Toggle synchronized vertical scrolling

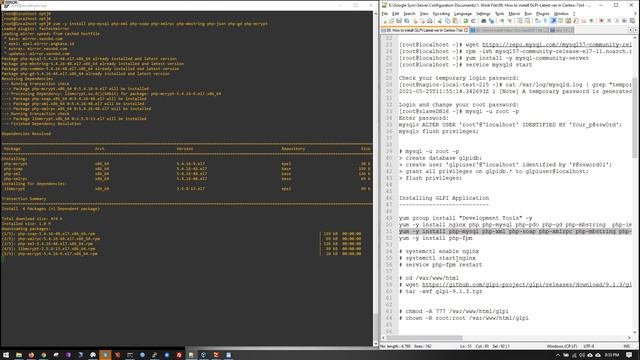pyautogui.click(x=520, y=21)
